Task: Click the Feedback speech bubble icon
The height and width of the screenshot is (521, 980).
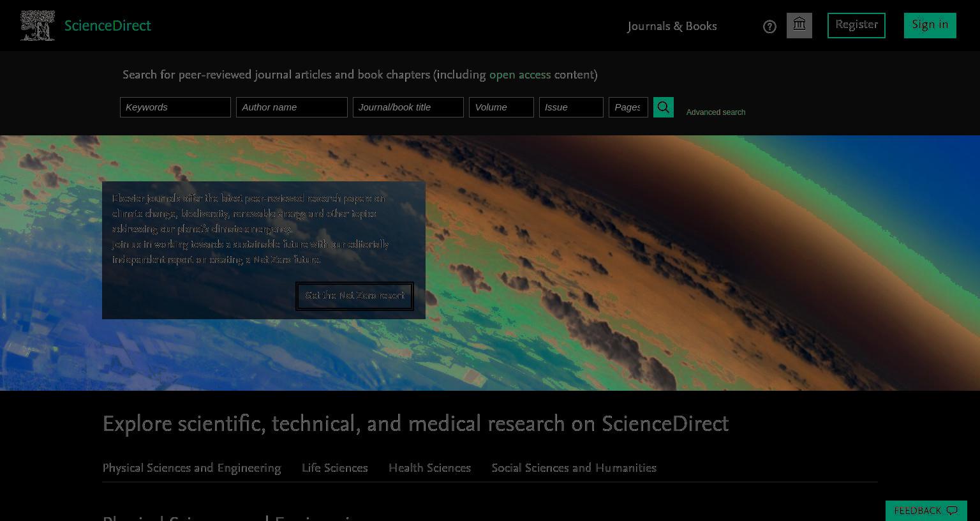Action: click(952, 511)
